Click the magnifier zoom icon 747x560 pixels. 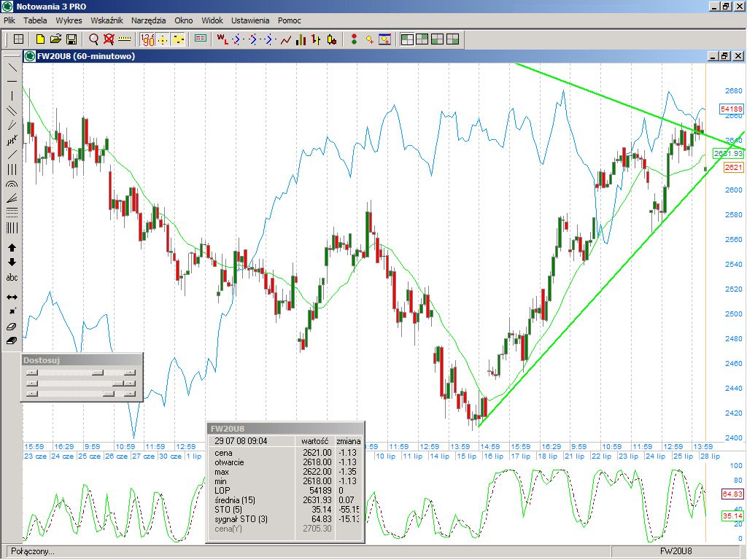point(94,39)
